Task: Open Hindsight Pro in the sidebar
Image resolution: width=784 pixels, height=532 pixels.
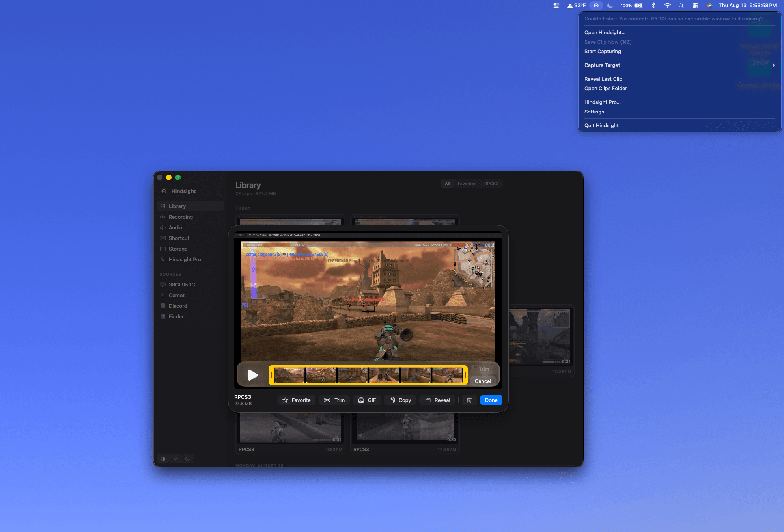Action: coord(190,259)
